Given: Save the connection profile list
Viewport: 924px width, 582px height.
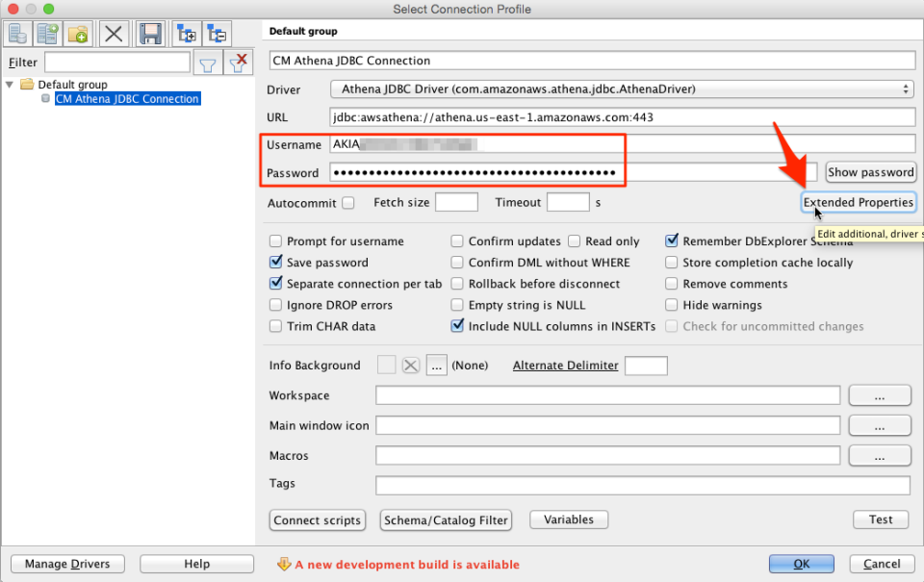Looking at the screenshot, I should pyautogui.click(x=151, y=33).
